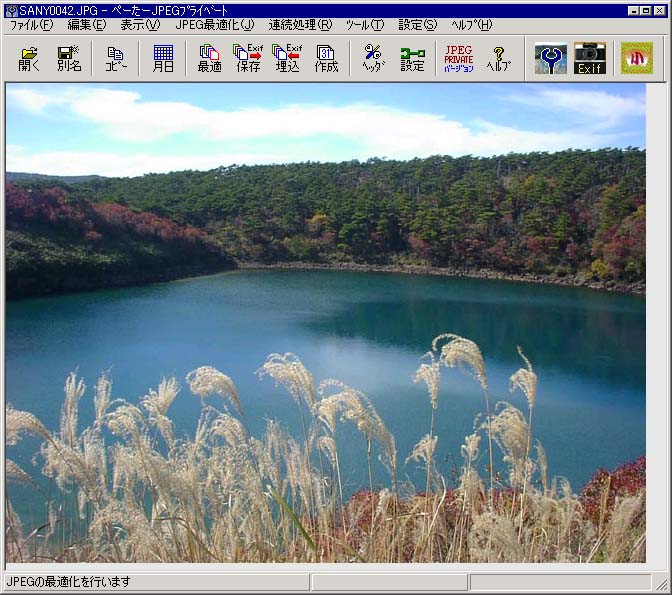Close the window

click(x=660, y=11)
